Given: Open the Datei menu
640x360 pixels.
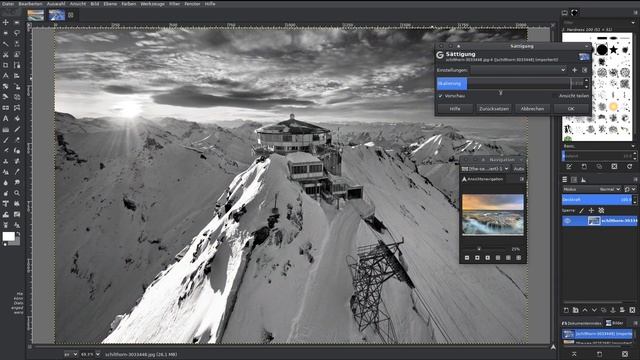Looking at the screenshot, I should coord(8,4).
